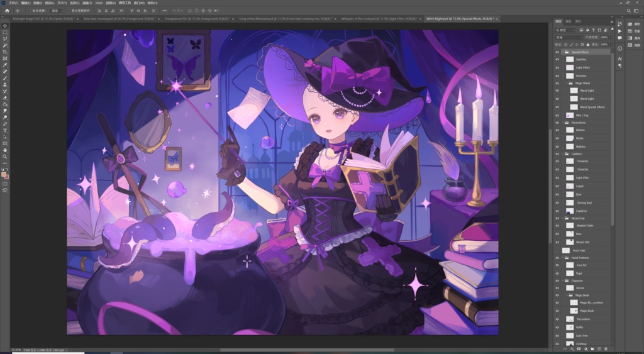The width and height of the screenshot is (644, 354).
Task: Click the lock all layers icon
Action: (x=588, y=45)
